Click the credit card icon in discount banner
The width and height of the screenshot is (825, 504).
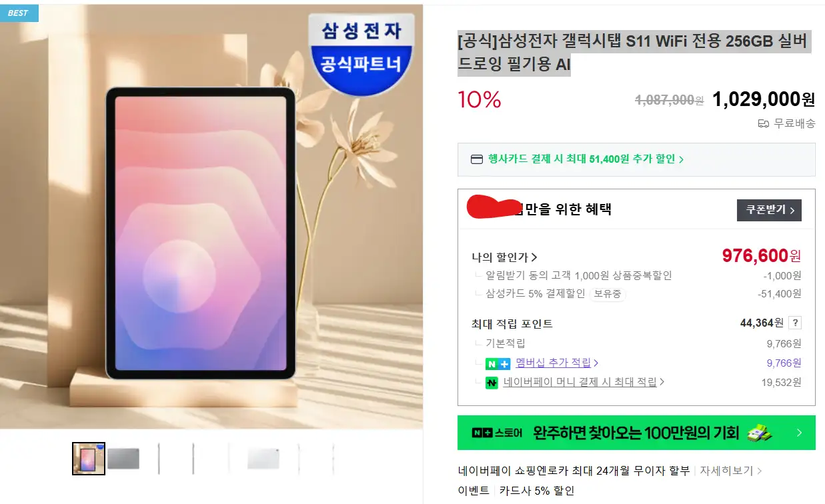[x=477, y=159]
